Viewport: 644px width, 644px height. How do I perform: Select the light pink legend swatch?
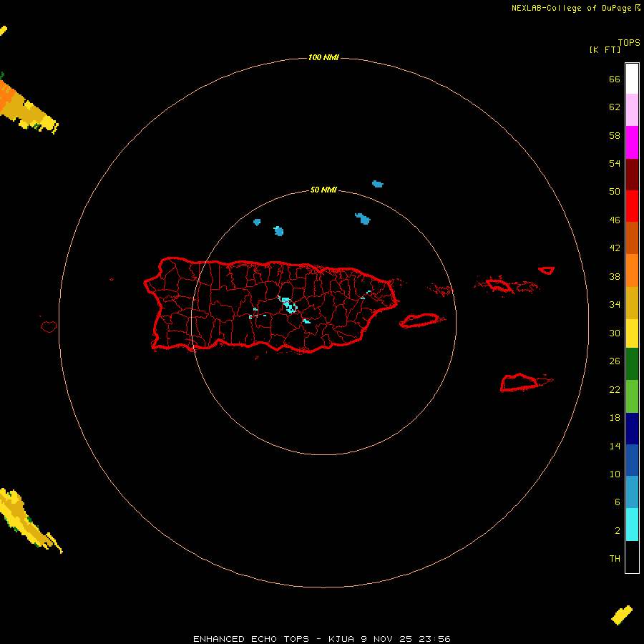(632, 109)
